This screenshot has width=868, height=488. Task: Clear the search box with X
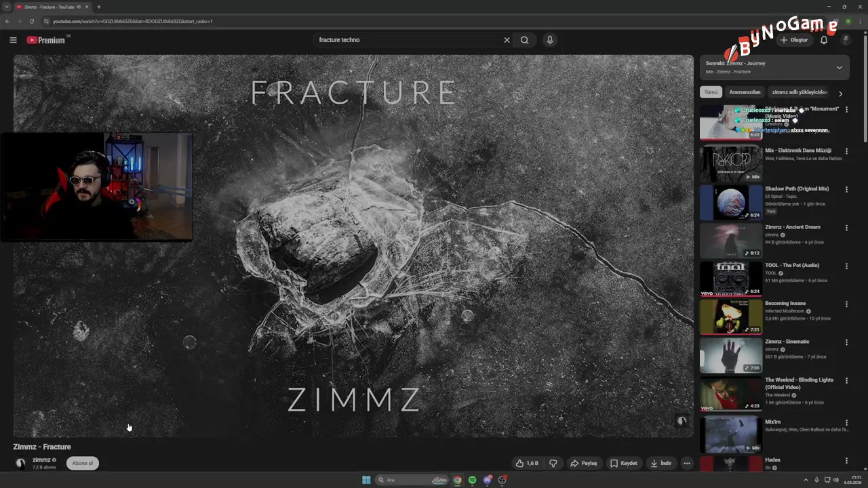[x=507, y=40]
